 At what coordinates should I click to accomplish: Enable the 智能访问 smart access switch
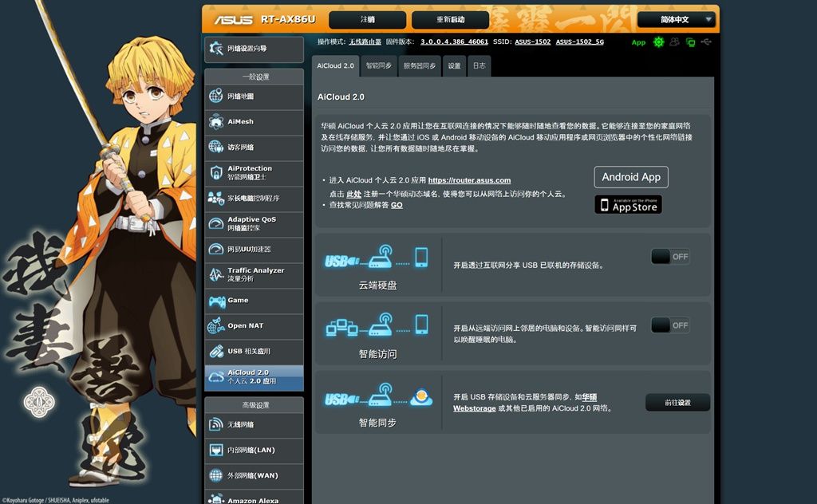tap(670, 325)
